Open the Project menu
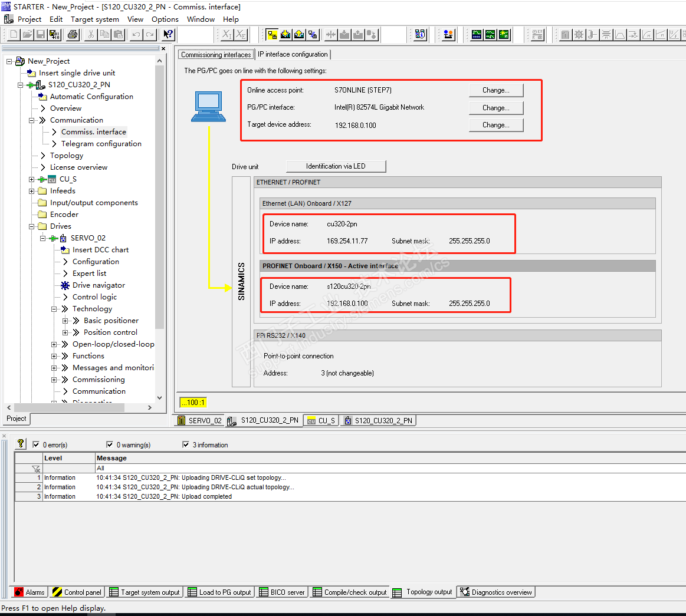Viewport: 686px width, 616px height. tap(29, 19)
